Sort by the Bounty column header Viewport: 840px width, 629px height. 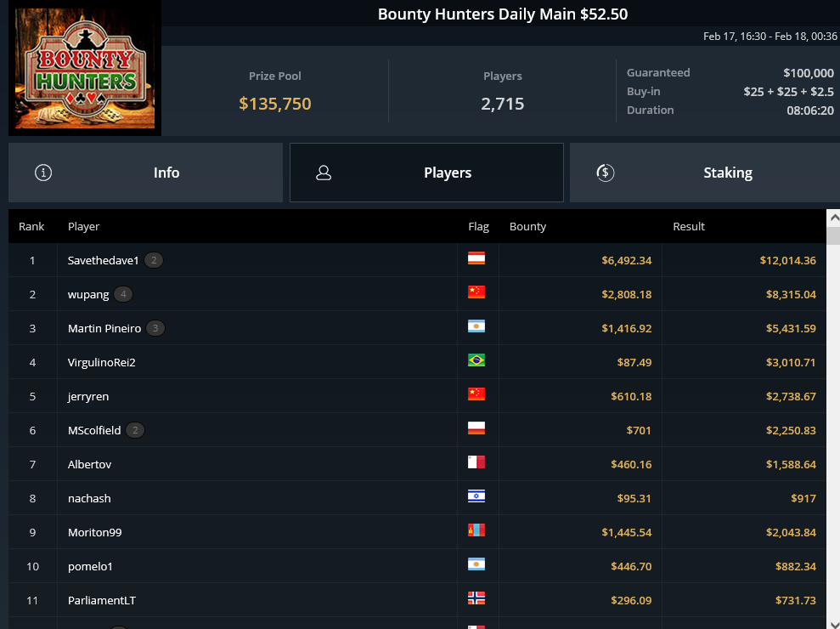pyautogui.click(x=527, y=226)
